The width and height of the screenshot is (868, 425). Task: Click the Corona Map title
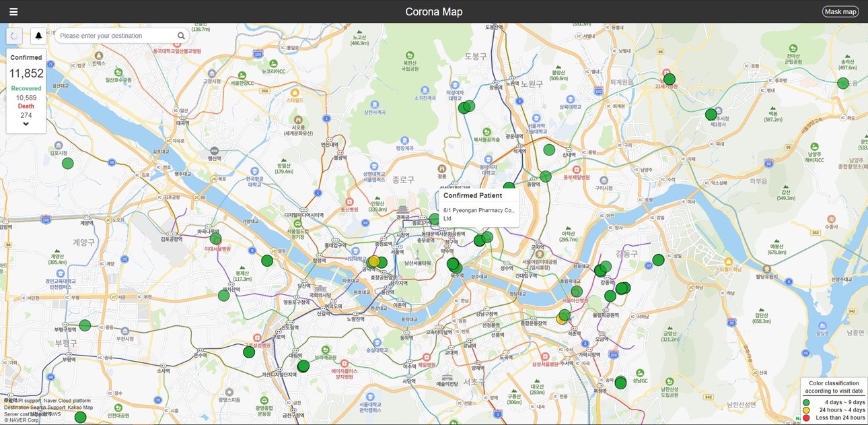pyautogui.click(x=433, y=11)
